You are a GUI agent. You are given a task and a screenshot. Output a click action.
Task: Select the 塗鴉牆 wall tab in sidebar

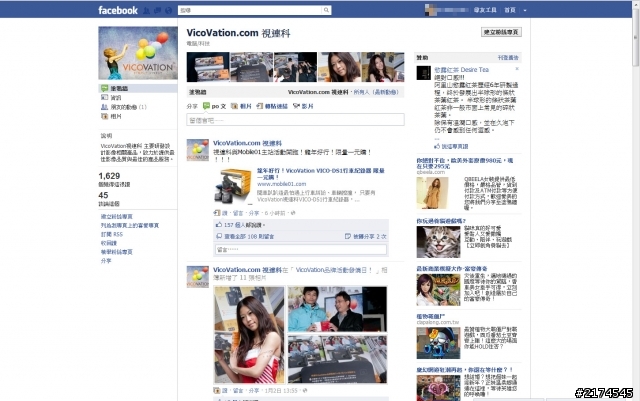pyautogui.click(x=138, y=88)
